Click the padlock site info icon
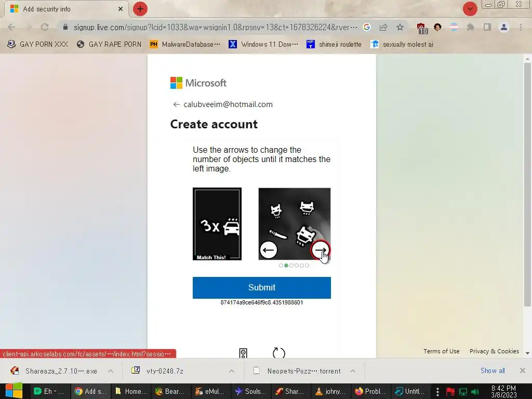Screen dimensions: 532x399 [x=65, y=27]
